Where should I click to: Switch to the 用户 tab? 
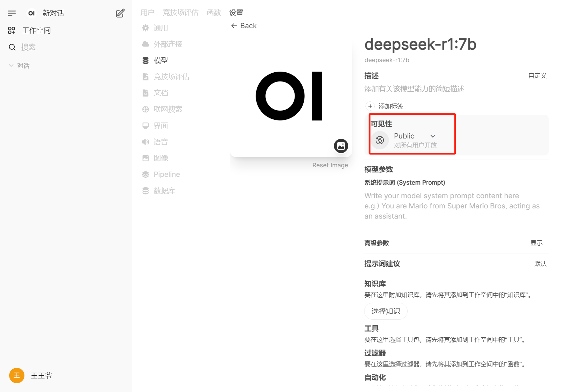click(148, 13)
